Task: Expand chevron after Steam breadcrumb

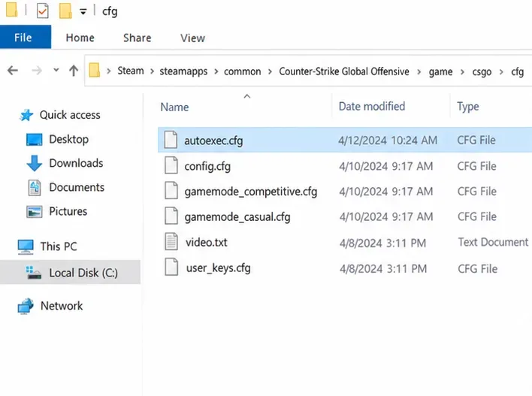Action: click(x=152, y=71)
